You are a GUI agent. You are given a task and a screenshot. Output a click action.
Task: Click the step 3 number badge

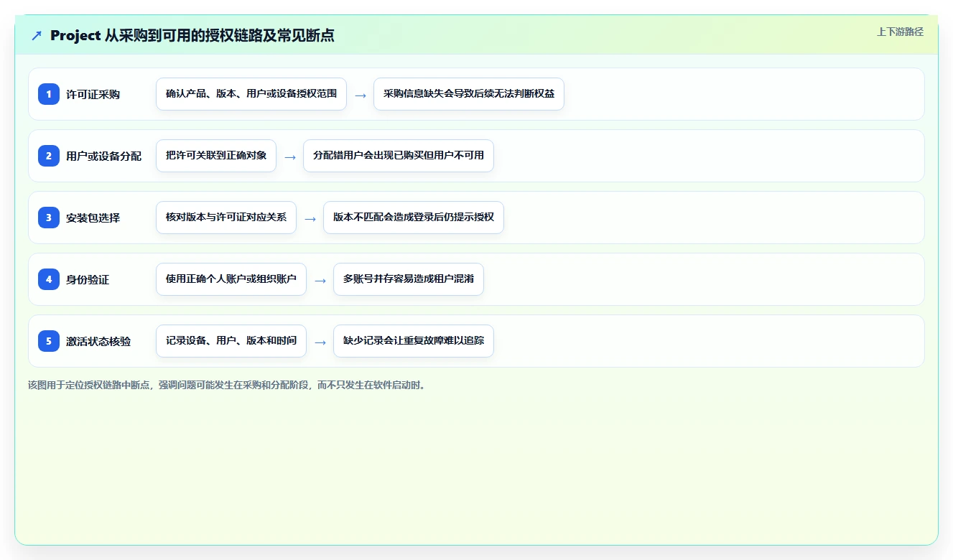pyautogui.click(x=49, y=218)
